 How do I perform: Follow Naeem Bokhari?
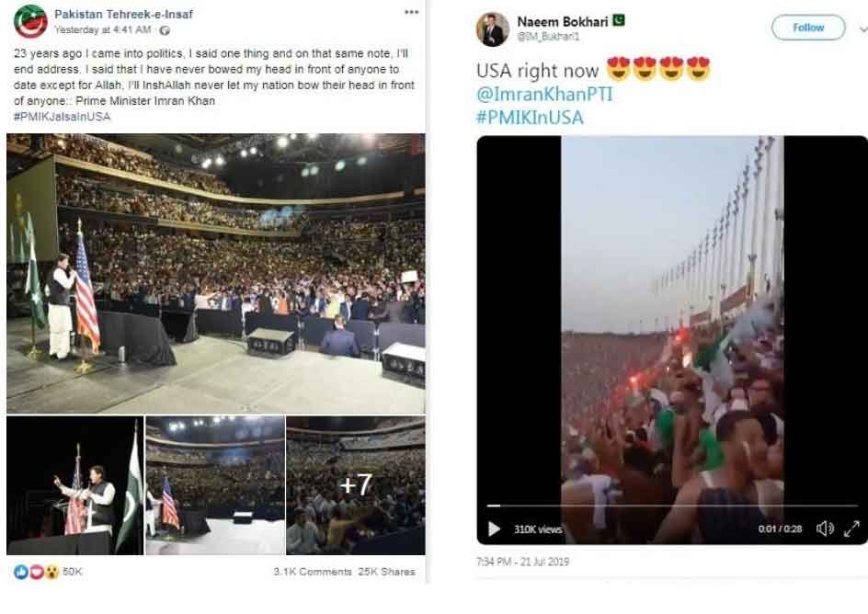pos(808,28)
